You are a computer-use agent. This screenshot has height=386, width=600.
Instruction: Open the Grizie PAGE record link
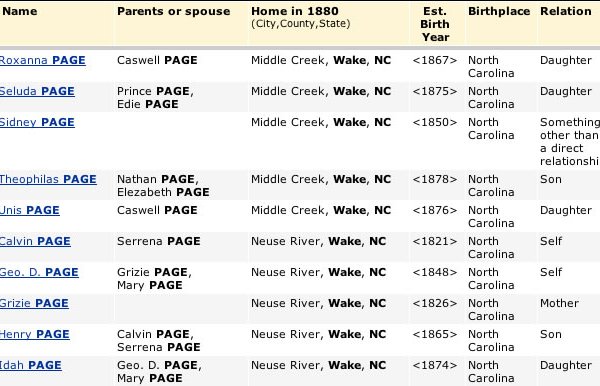[x=34, y=303]
